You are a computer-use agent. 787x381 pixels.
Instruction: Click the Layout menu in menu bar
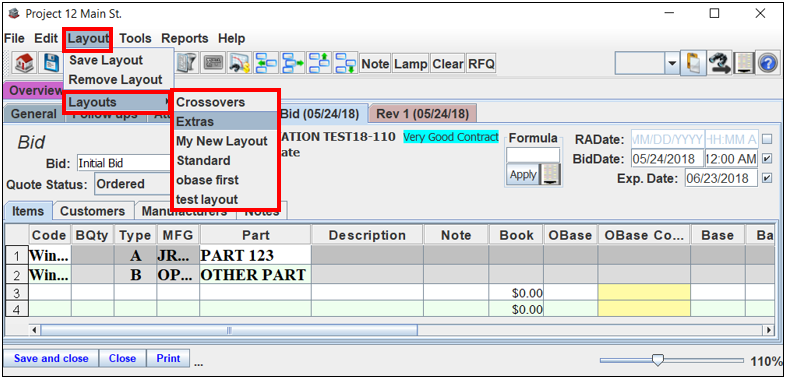point(88,39)
